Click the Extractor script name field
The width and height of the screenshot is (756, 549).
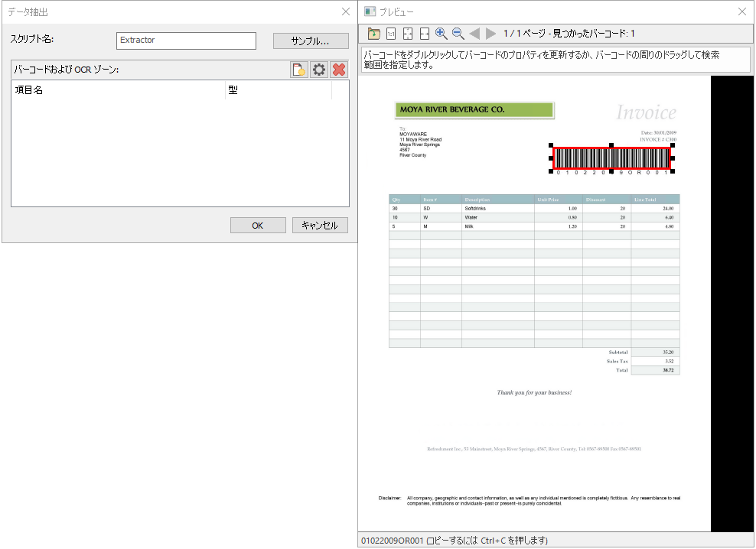point(186,41)
